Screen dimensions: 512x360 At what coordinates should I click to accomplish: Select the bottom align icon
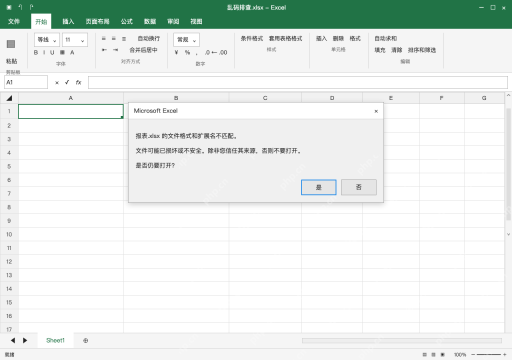[124, 39]
